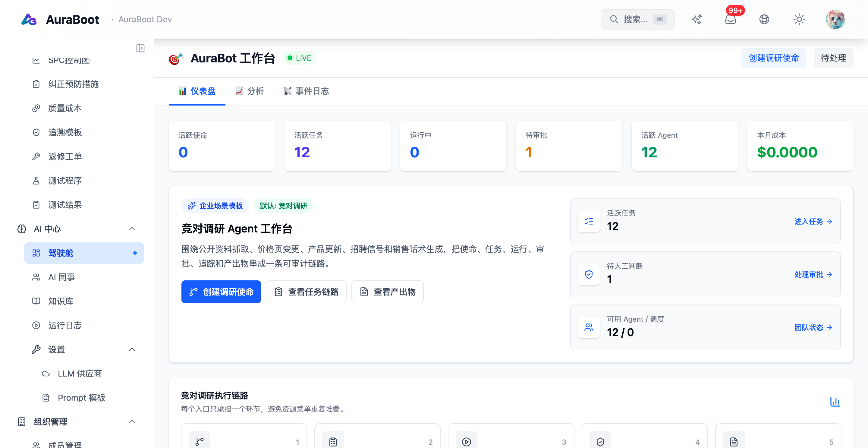The width and height of the screenshot is (868, 448).
Task: Click the top-right 创建调研使命 button
Action: coord(774,58)
